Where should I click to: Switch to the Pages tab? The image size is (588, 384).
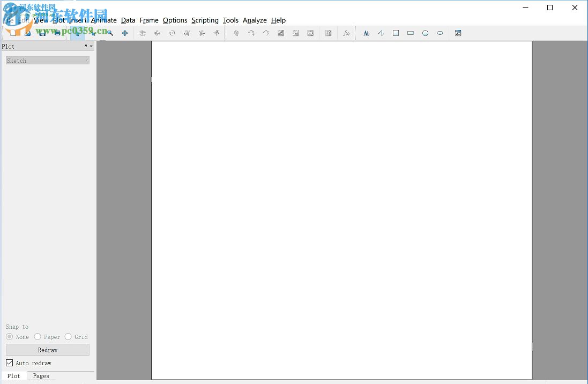coord(41,376)
